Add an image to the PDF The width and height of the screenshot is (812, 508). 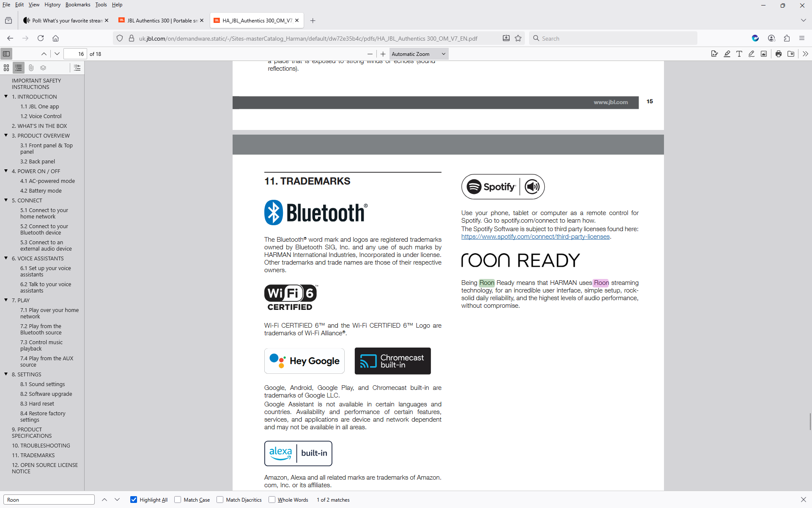coord(763,54)
